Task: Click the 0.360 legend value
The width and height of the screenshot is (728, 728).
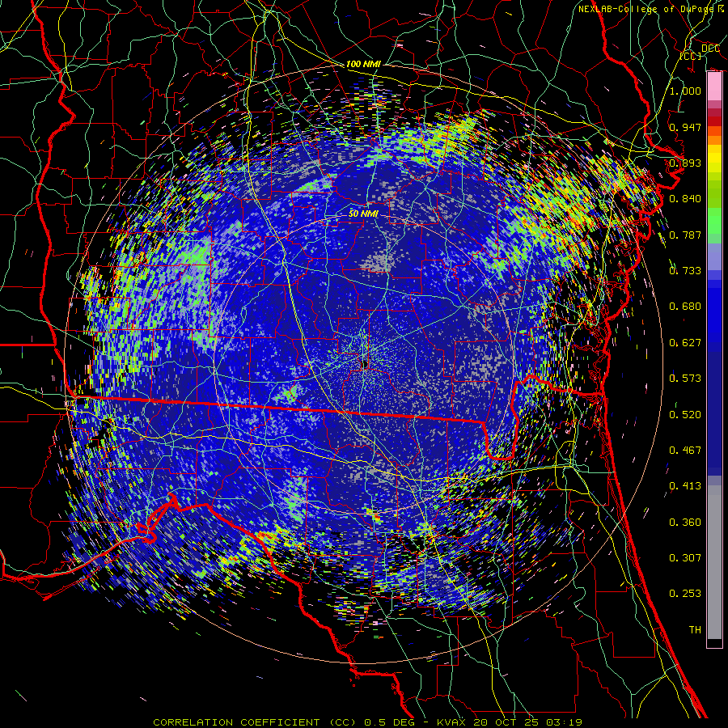Action: (685, 523)
